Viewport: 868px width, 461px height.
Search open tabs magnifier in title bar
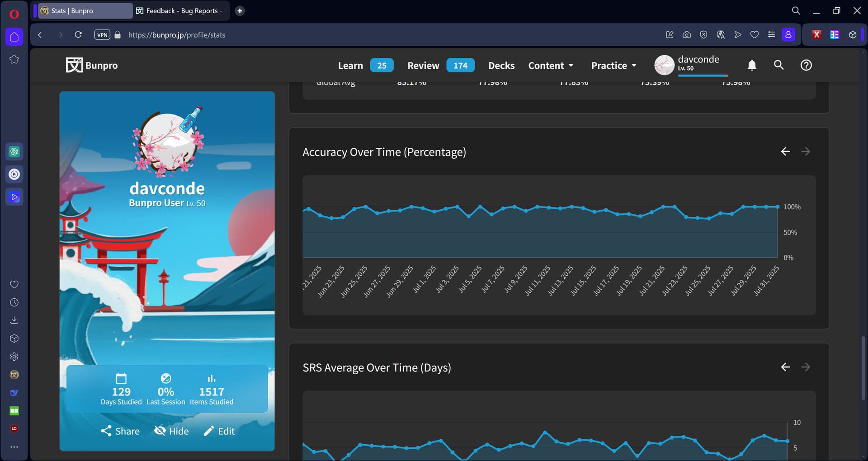(x=796, y=11)
